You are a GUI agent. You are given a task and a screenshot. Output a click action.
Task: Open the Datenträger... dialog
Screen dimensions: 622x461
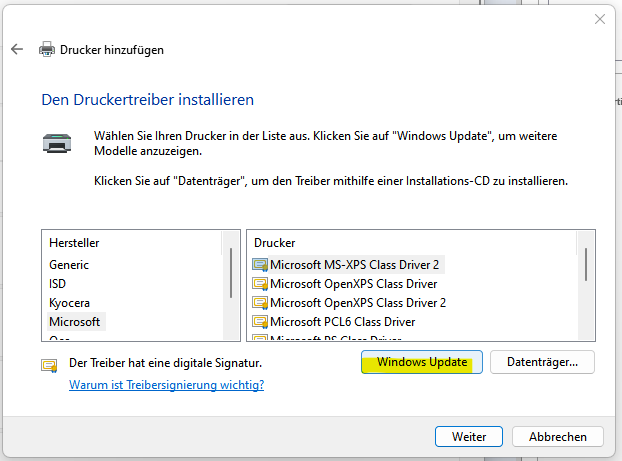(542, 362)
